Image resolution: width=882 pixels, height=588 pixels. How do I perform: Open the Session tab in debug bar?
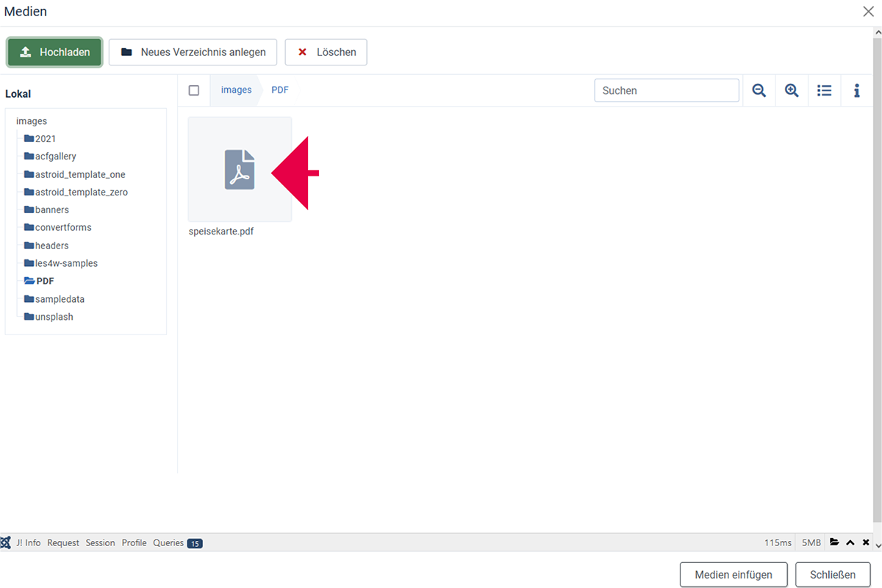pos(100,542)
